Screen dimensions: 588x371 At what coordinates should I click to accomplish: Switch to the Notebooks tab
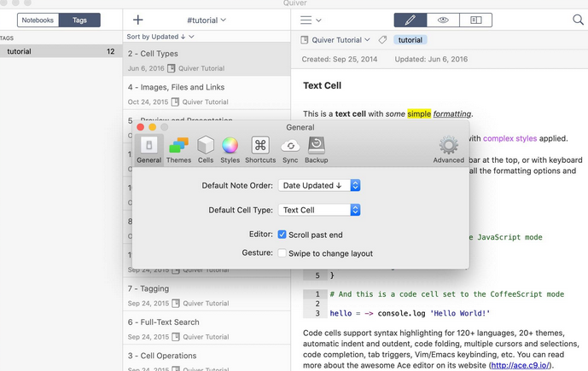point(38,20)
